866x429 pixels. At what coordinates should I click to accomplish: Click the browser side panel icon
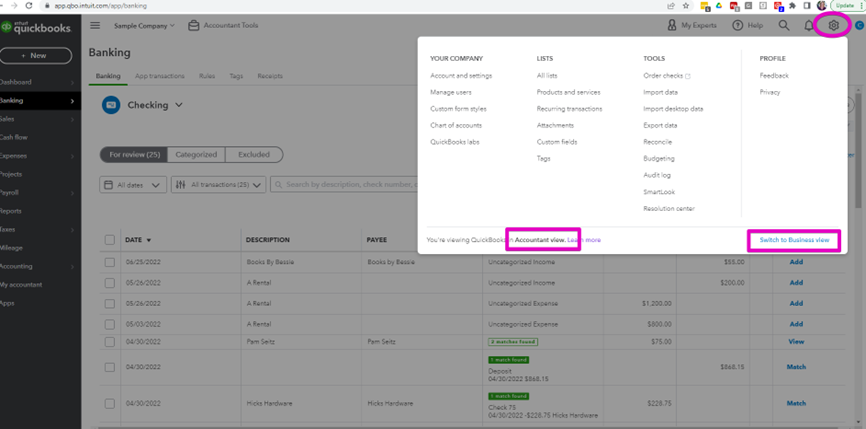pos(807,6)
